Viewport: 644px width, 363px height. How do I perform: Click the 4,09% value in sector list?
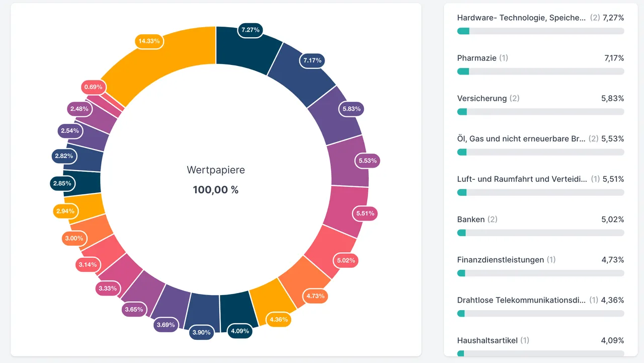pyautogui.click(x=613, y=340)
